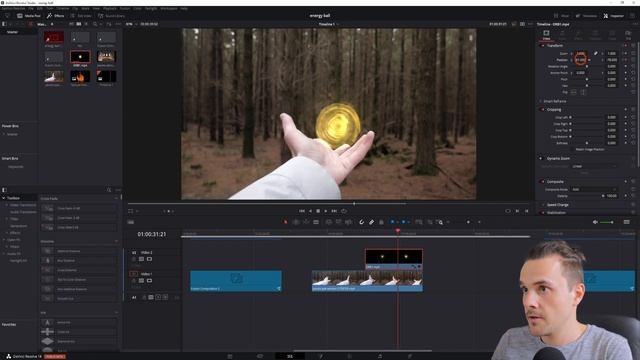Select the orb clip on Video 2 track
The image size is (640, 360).
click(394, 259)
